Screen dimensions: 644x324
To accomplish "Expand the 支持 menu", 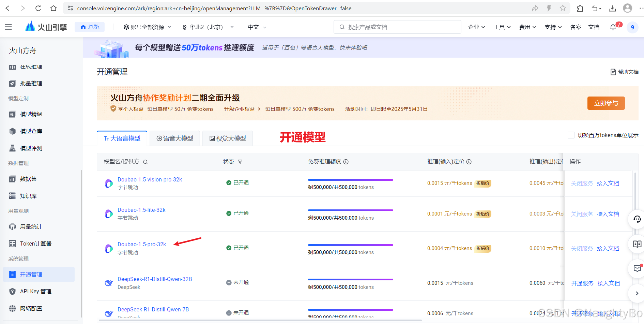I will tap(553, 27).
